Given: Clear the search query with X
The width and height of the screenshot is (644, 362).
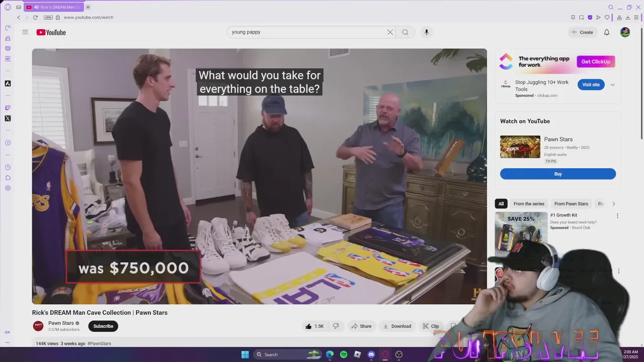Looking at the screenshot, I should [x=390, y=32].
